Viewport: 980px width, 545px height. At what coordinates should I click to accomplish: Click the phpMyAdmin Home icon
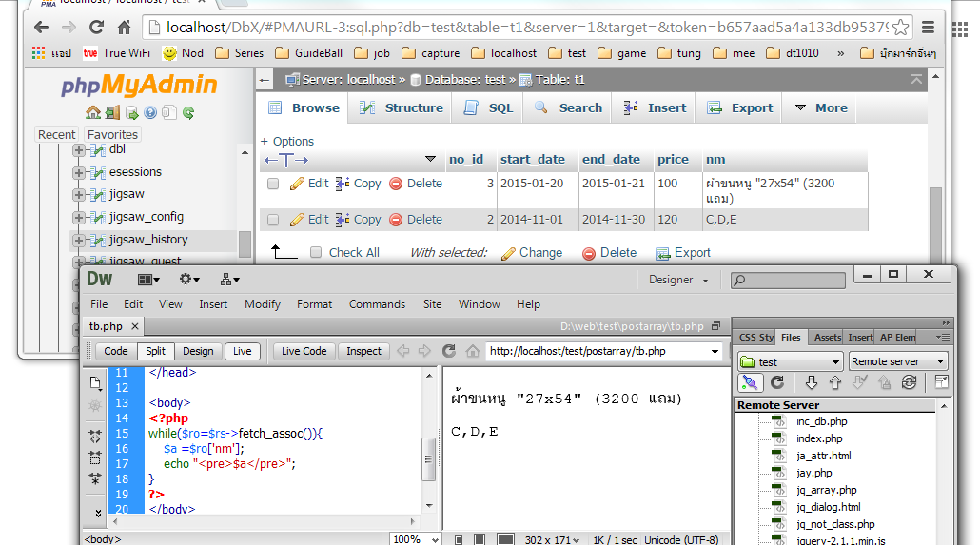point(93,113)
